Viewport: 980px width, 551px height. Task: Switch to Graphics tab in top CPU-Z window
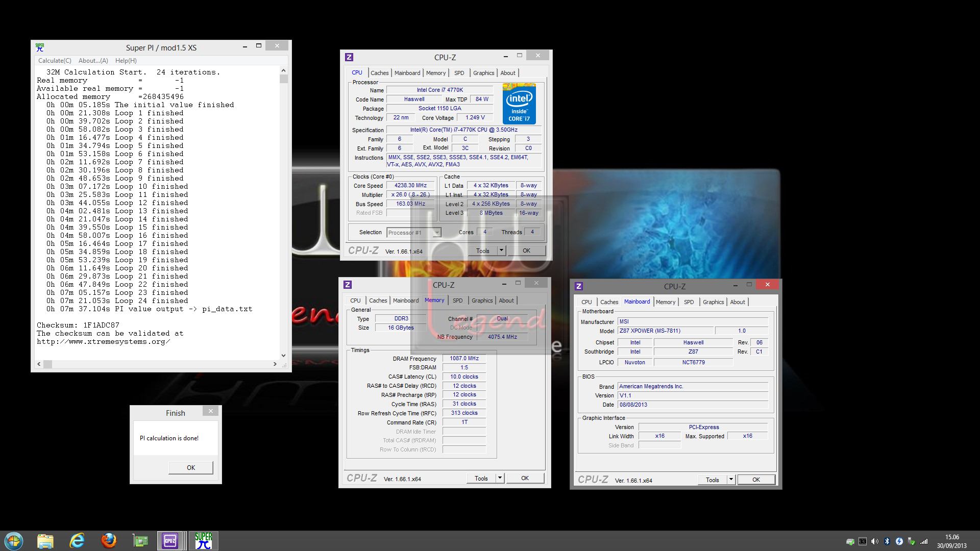tap(483, 73)
